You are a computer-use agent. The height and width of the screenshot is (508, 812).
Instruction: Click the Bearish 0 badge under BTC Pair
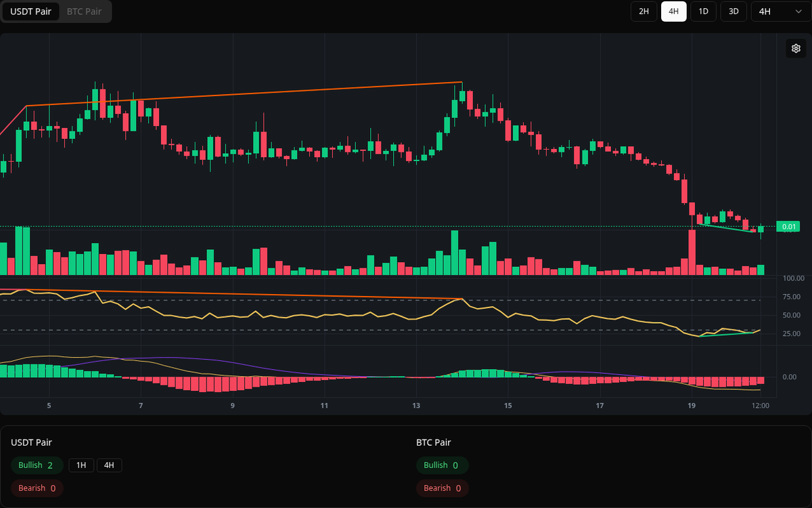442,488
